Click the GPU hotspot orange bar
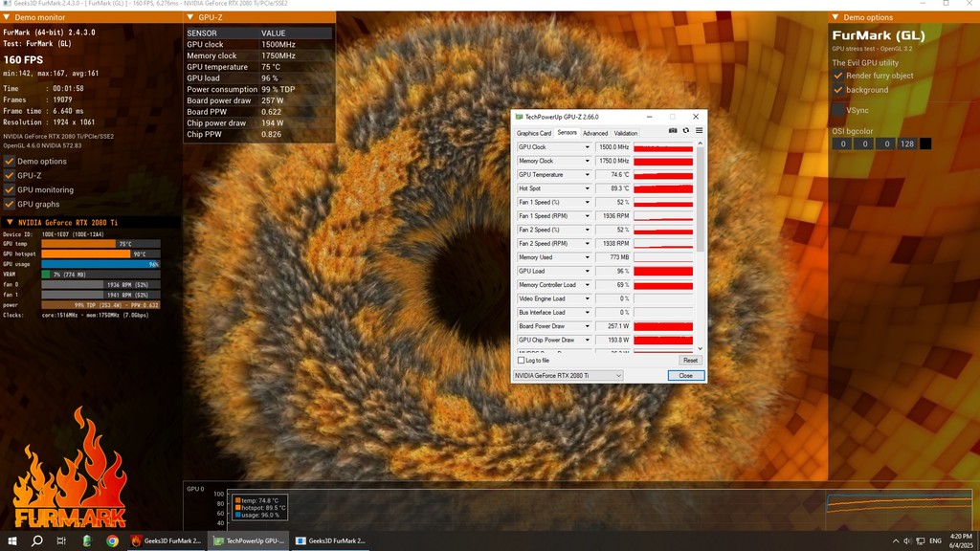This screenshot has height=551, width=980. click(86, 254)
